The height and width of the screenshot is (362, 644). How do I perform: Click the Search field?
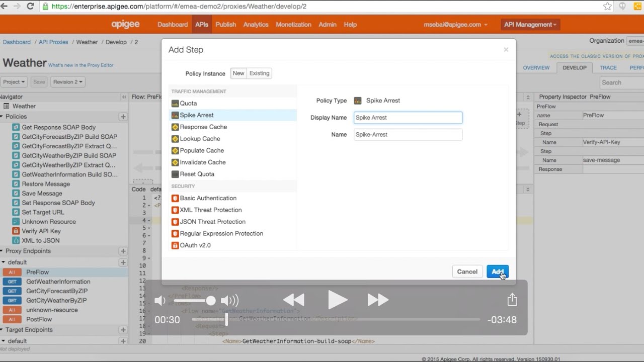622,82
